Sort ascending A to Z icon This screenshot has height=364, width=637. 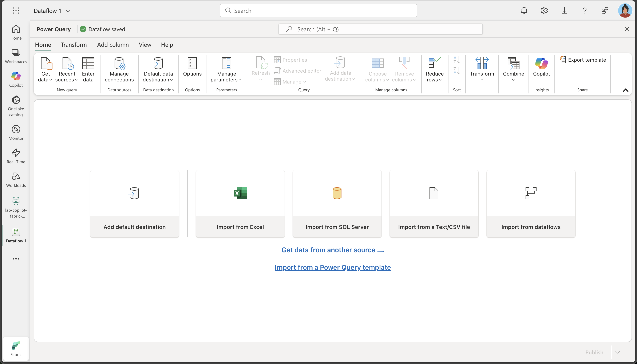click(x=457, y=60)
